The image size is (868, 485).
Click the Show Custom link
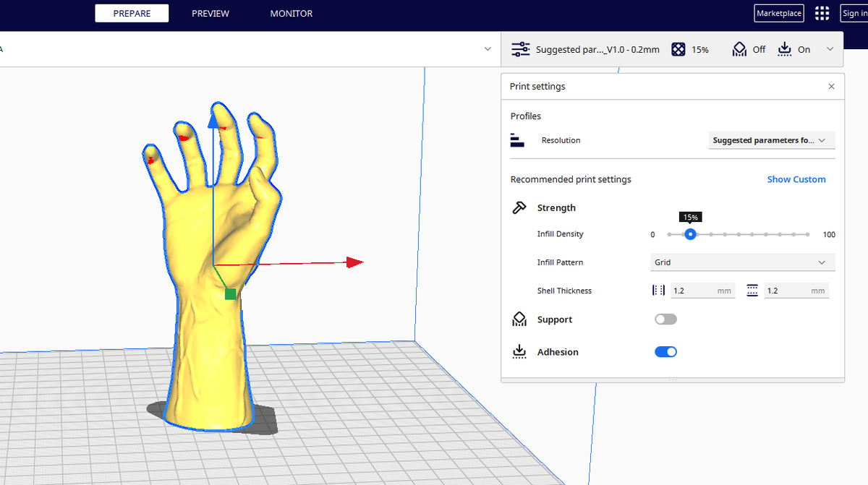click(796, 179)
